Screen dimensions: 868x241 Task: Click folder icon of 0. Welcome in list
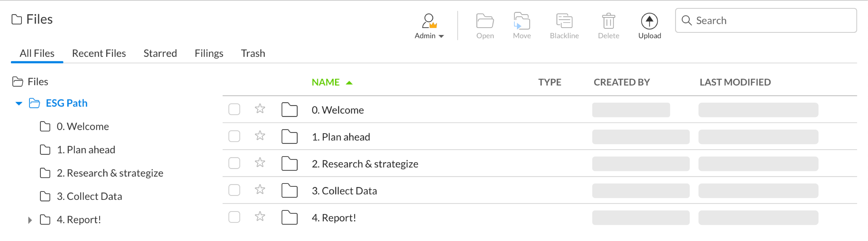point(289,110)
